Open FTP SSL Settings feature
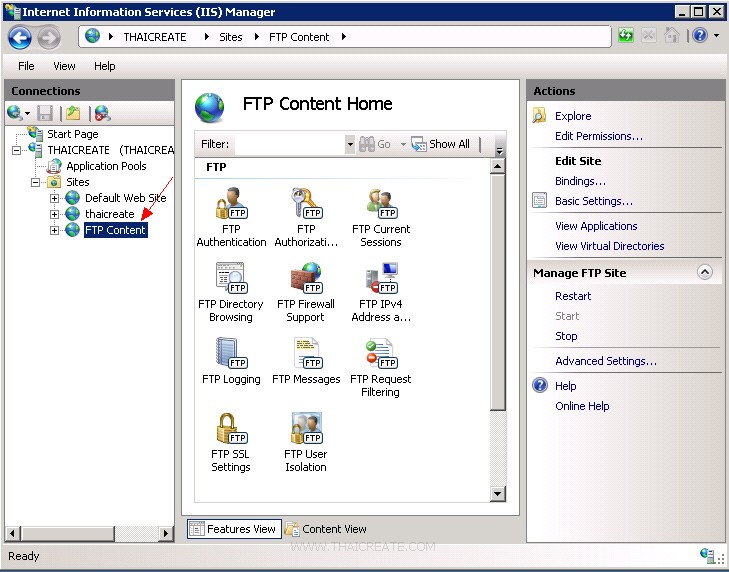The image size is (729, 572). [231, 442]
